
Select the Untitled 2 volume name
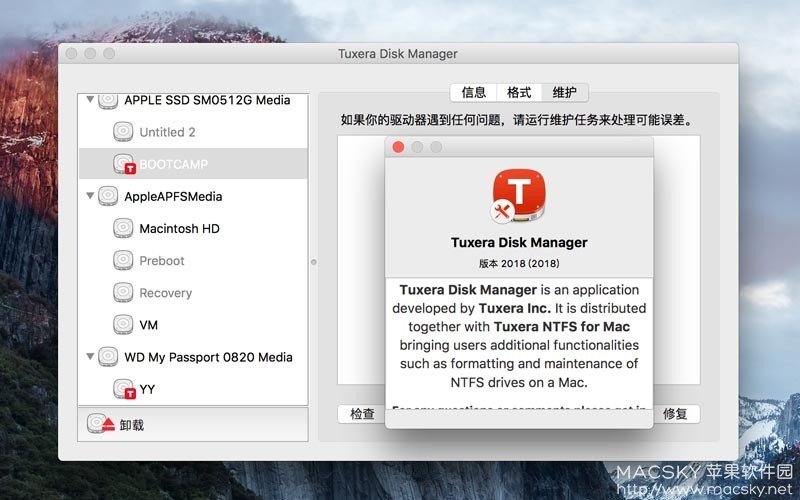point(167,132)
